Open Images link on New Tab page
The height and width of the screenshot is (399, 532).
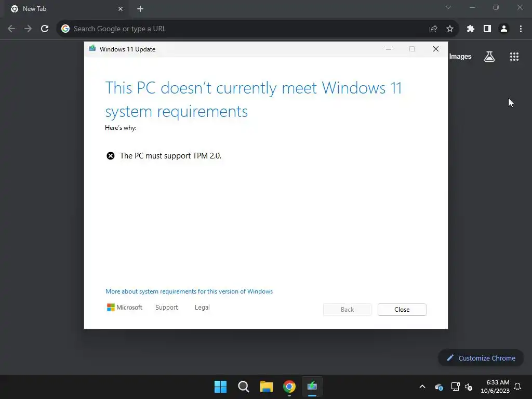460,56
